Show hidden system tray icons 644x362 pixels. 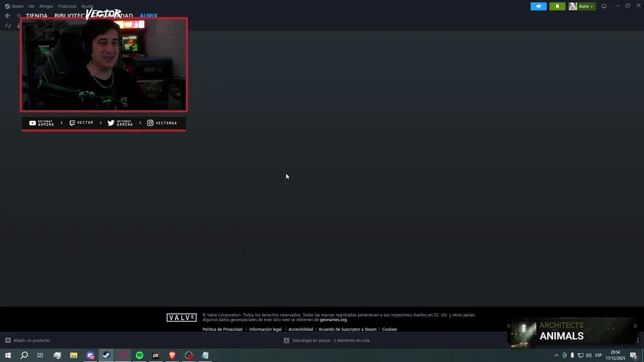pyautogui.click(x=556, y=355)
